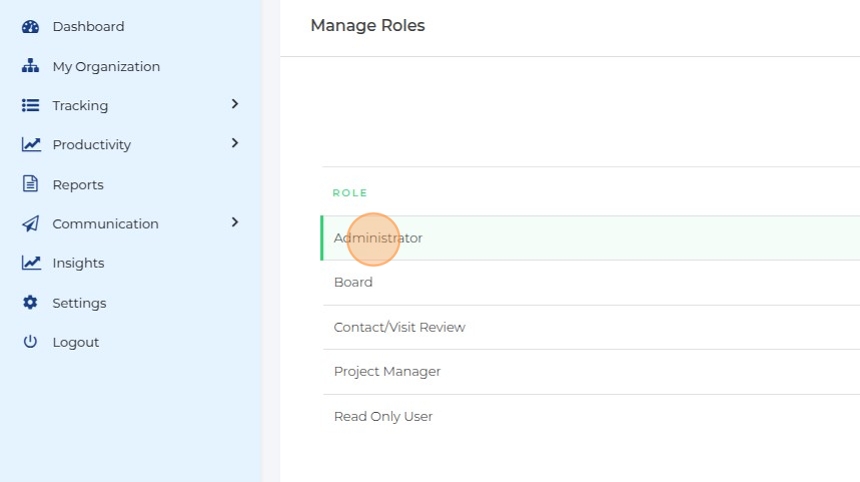Click the Communication paper plane icon

[30, 224]
